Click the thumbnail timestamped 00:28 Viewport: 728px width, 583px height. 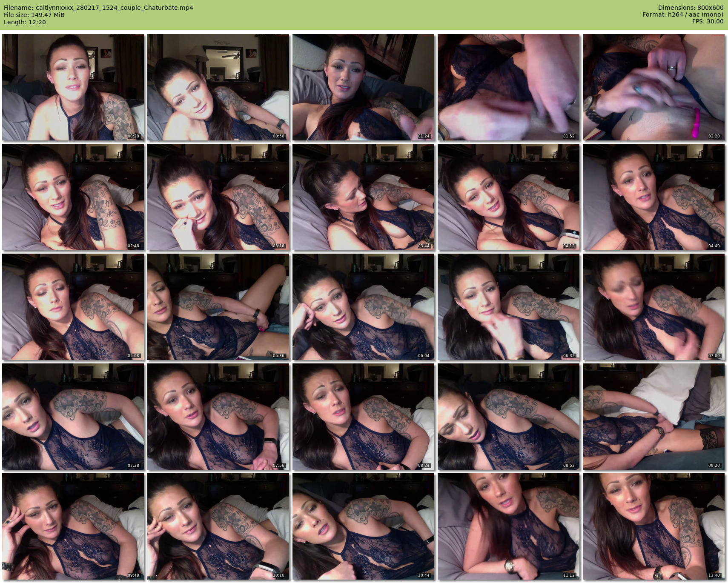(73, 87)
